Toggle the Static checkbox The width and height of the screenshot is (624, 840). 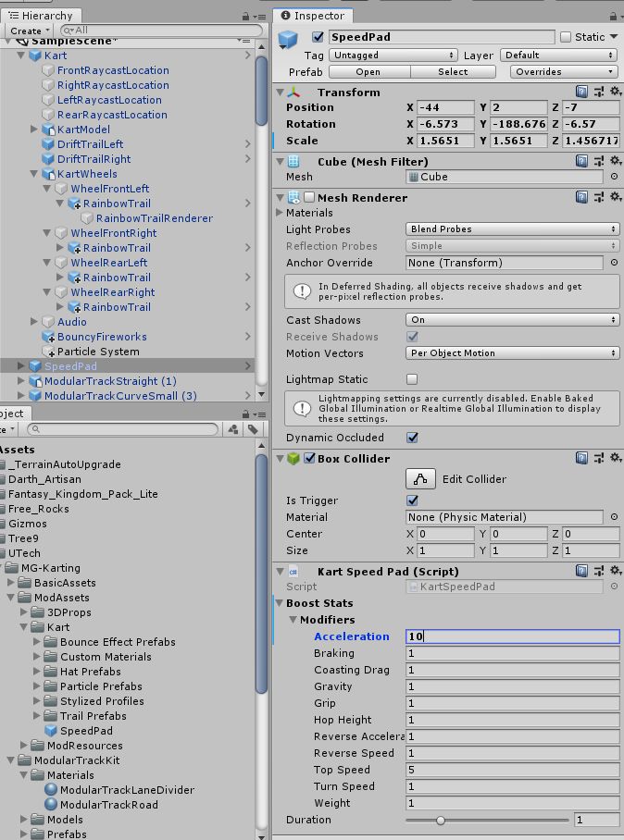tap(566, 37)
